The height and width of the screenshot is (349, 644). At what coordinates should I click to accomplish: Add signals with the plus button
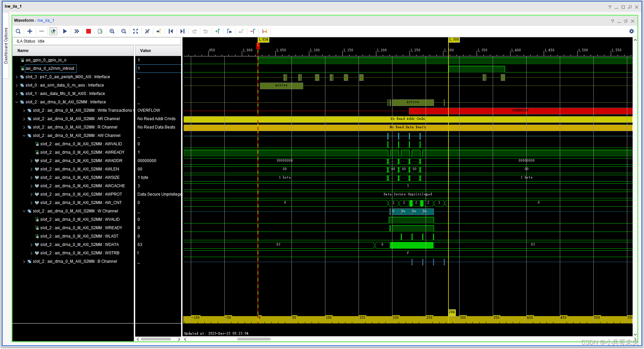(30, 31)
